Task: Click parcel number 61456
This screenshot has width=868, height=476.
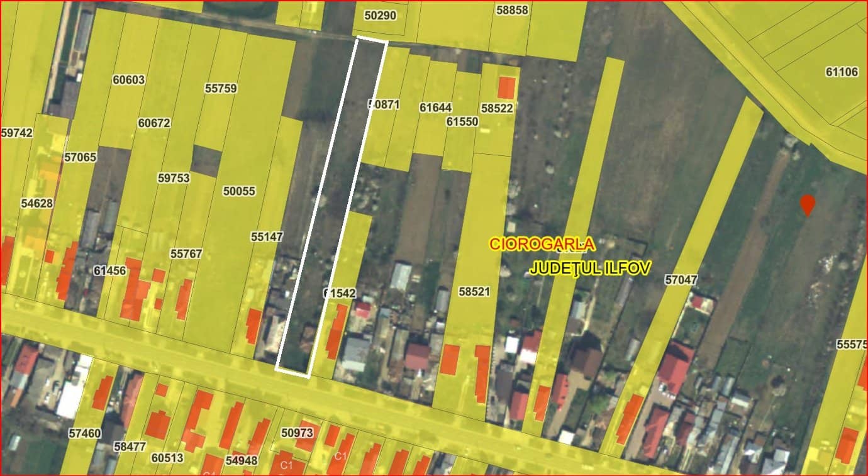Action: 110,270
